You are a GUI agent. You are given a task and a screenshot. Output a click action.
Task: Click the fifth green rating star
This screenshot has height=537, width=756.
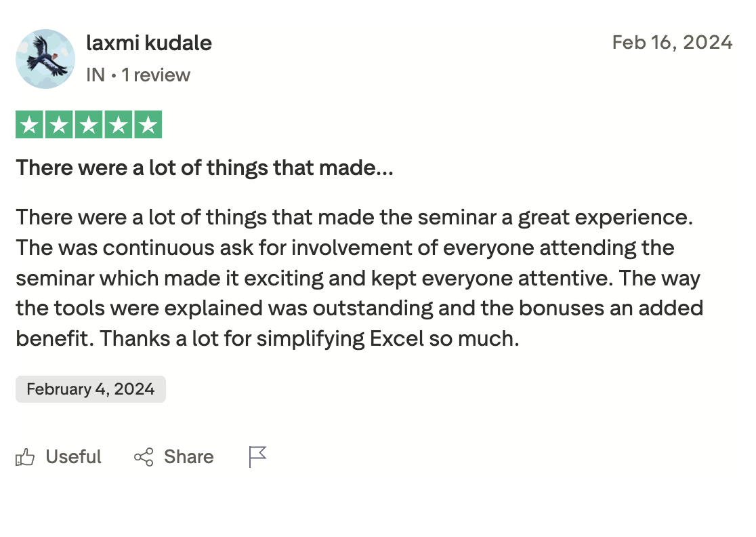click(x=148, y=125)
